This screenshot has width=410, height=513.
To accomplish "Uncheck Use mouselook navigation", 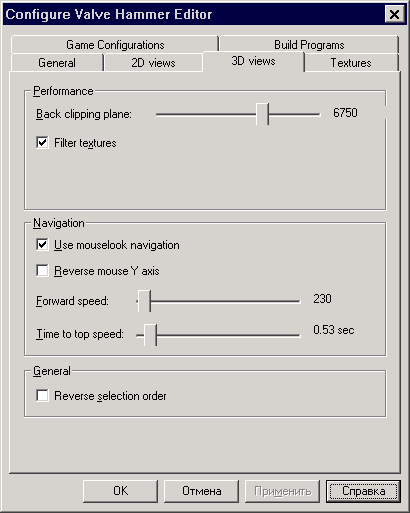I will [42, 245].
